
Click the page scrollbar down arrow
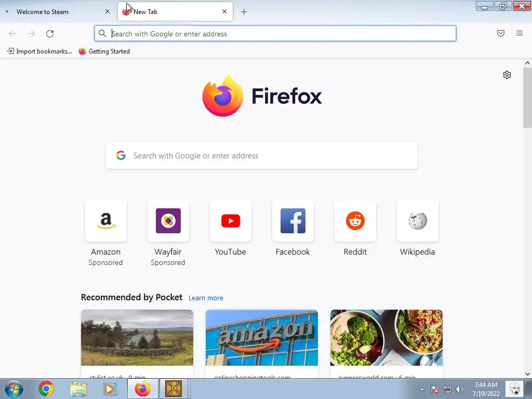click(x=527, y=374)
